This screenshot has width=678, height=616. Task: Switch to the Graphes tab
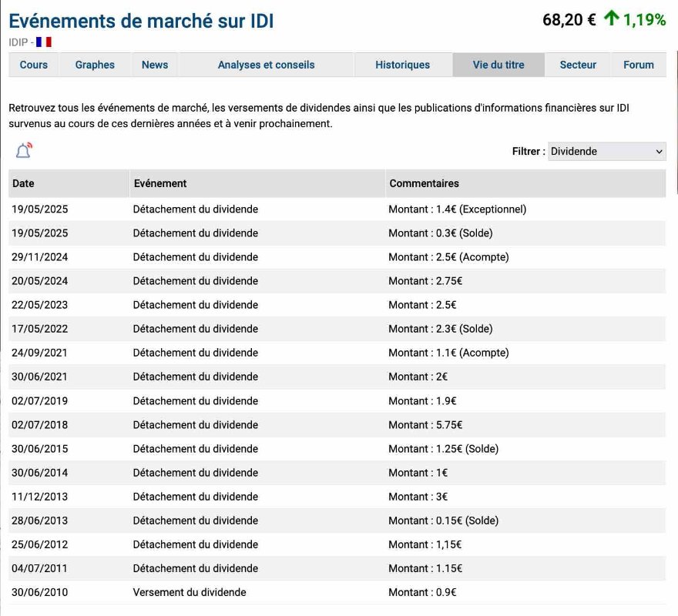pos(95,65)
